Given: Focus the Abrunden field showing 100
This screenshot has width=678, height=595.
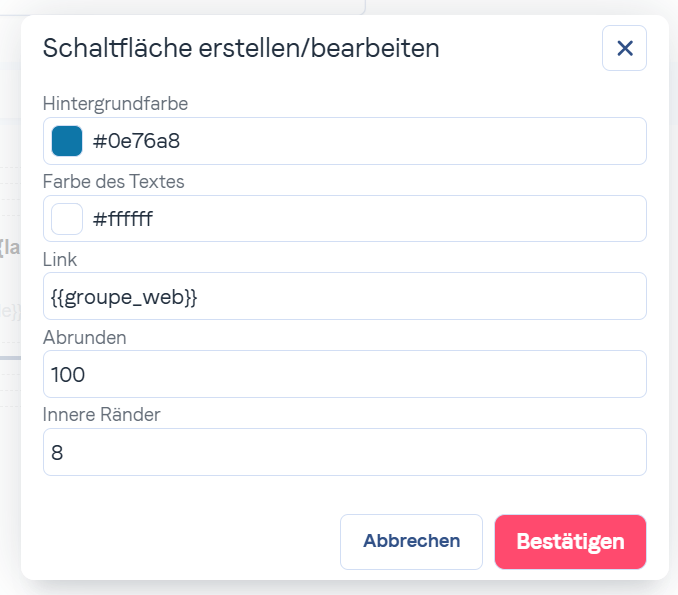Looking at the screenshot, I should pyautogui.click(x=344, y=374).
